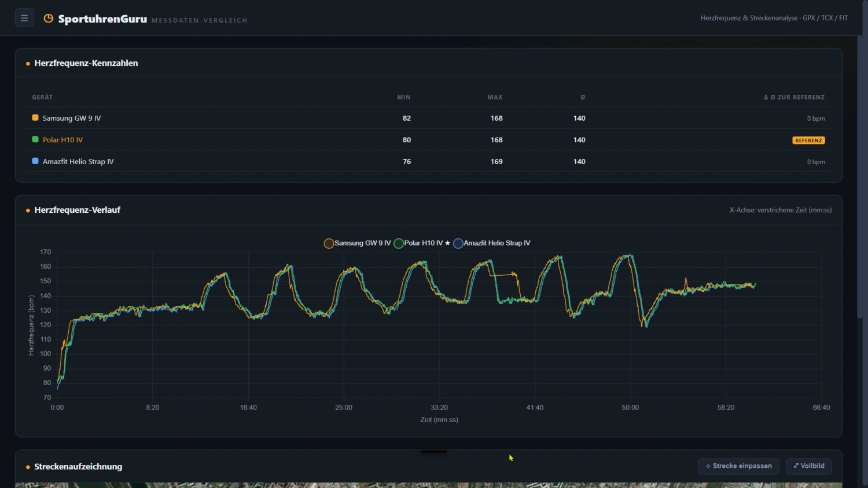Click the GERÄT column header
Viewport: 868px width, 488px height.
click(x=42, y=97)
